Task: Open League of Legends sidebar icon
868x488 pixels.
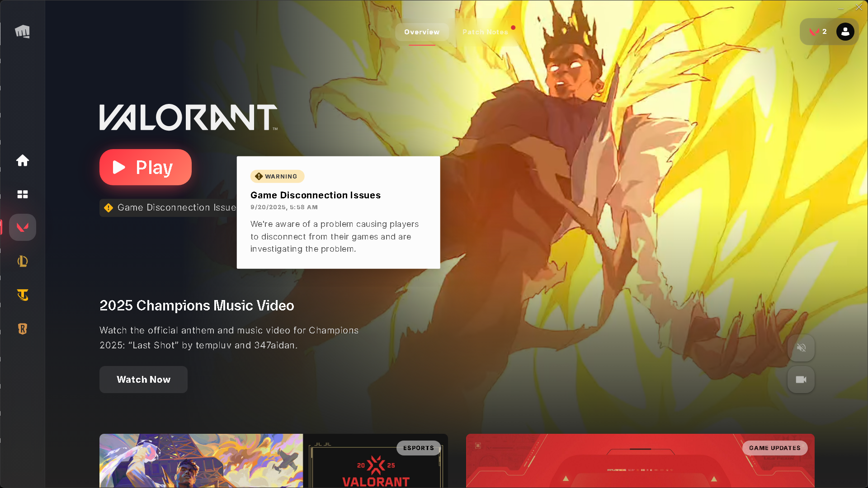Action: [22, 261]
